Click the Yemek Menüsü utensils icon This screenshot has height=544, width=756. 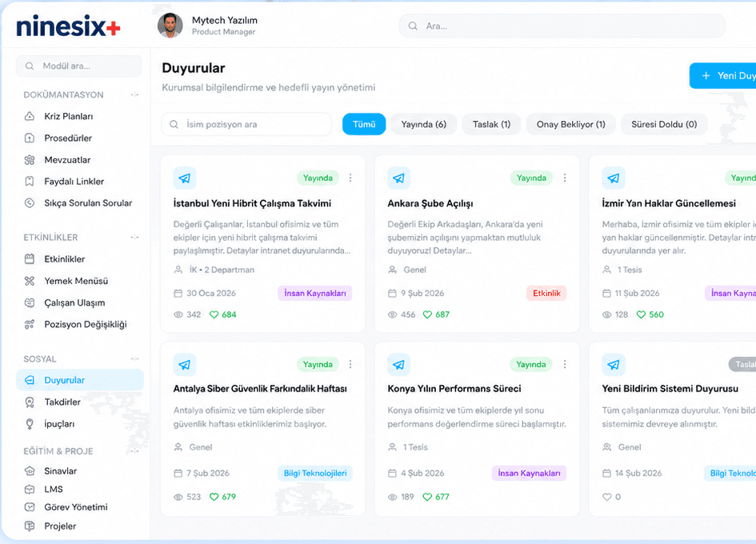coord(30,281)
